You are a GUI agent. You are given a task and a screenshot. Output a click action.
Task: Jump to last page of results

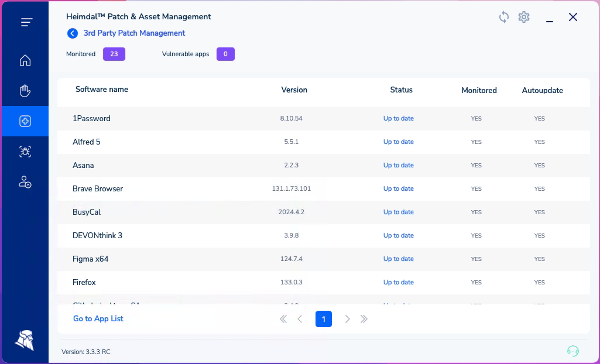point(364,319)
